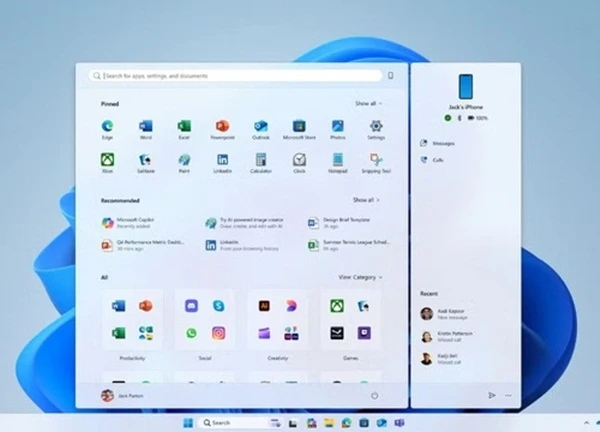This screenshot has height=432, width=600.
Task: Open Excel in the Productivity folder
Action: (x=119, y=333)
